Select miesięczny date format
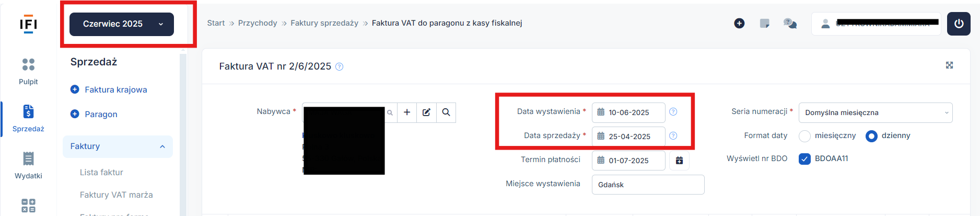980x216 pixels. tap(804, 136)
